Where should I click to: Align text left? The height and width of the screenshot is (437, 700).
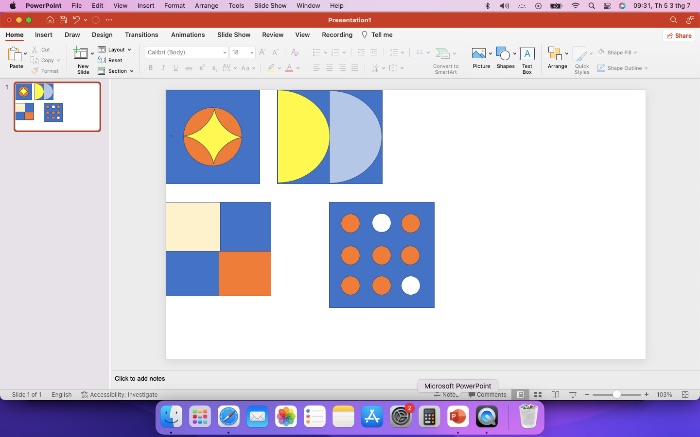click(x=317, y=68)
